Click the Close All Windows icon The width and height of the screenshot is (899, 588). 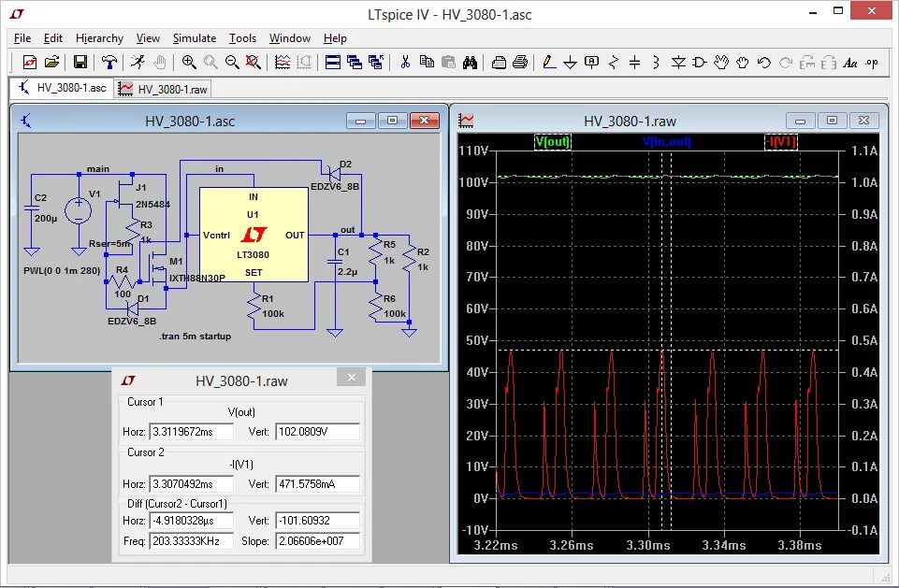coord(376,62)
